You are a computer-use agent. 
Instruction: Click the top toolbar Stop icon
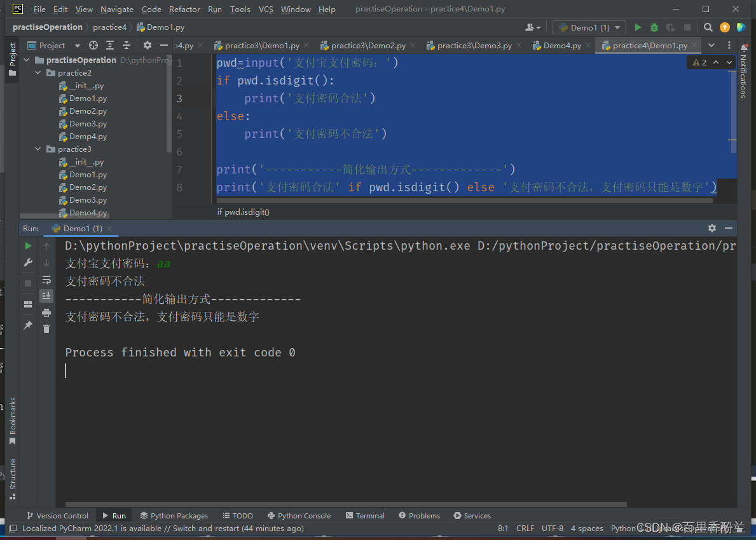(x=687, y=27)
